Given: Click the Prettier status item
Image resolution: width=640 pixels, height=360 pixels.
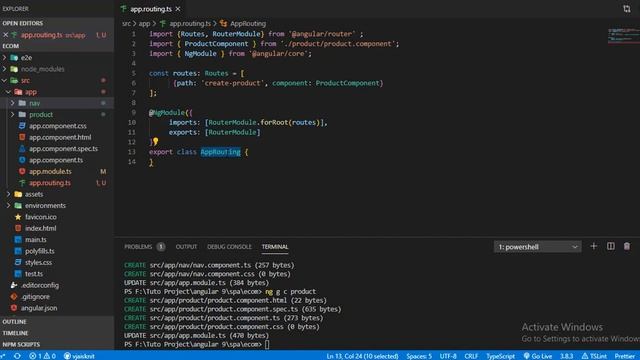Looking at the screenshot, I should click(625, 356).
